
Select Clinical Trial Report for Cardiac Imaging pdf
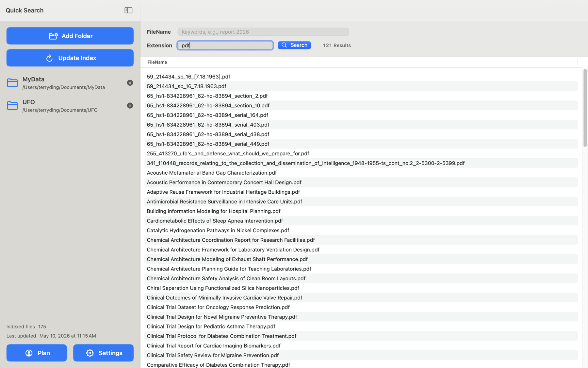[x=361, y=346]
